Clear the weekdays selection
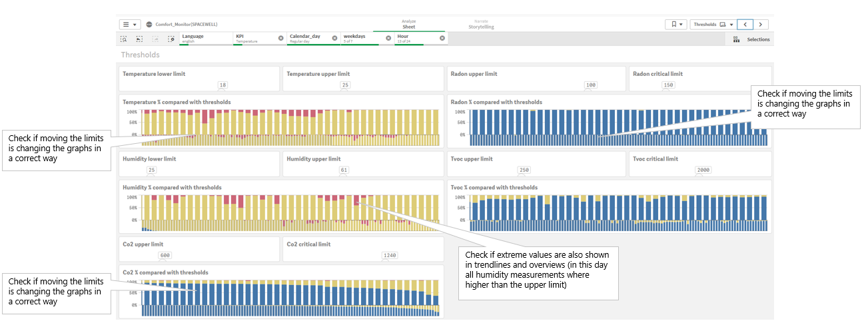Viewport: 868px width, 323px height. click(x=388, y=38)
